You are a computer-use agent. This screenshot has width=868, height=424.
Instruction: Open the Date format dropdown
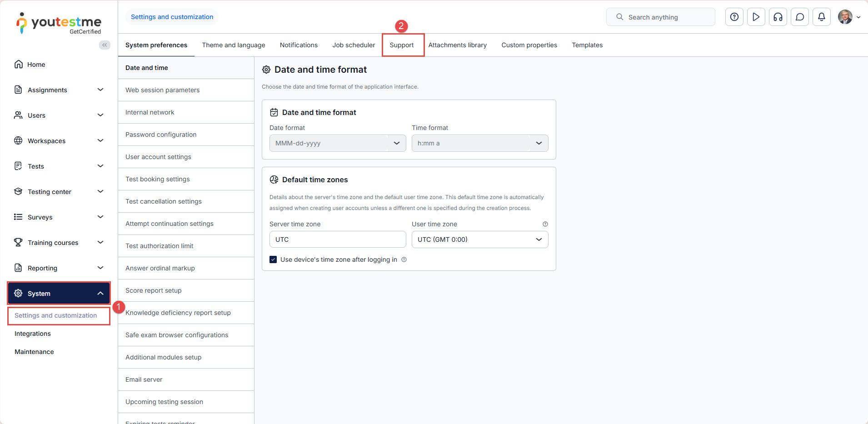(x=337, y=143)
